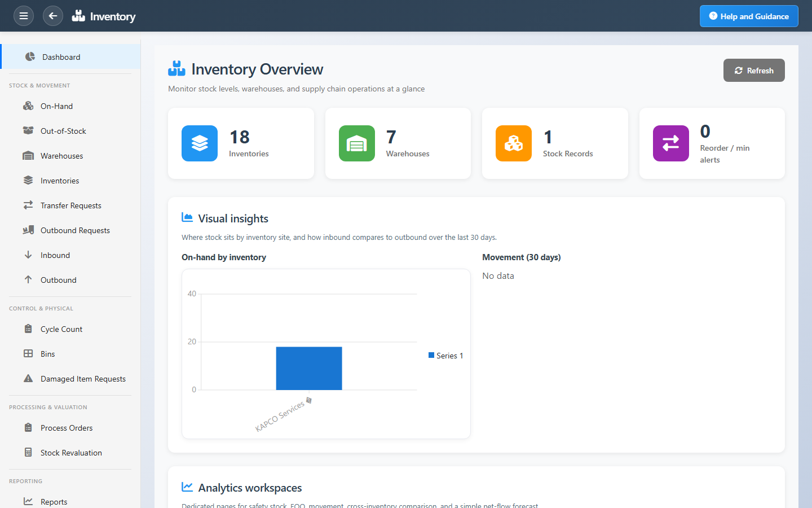Viewport: 812px width, 508px height.
Task: Open the 7 Warehouses stat card
Action: [x=398, y=143]
